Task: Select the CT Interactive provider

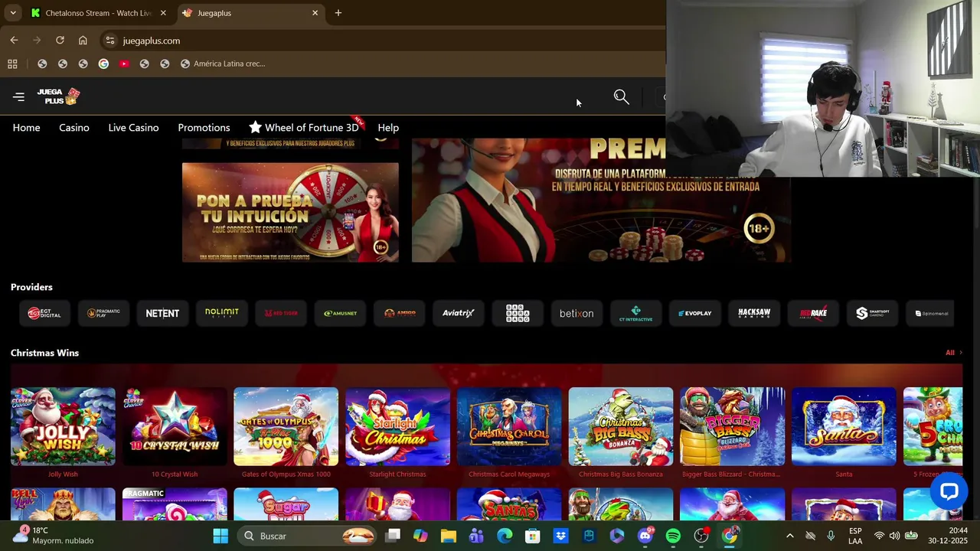Action: (x=635, y=313)
